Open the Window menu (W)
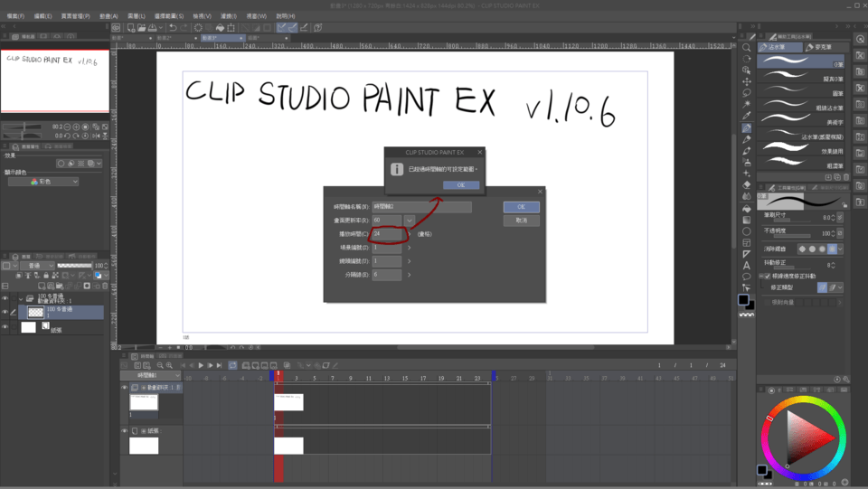This screenshot has height=489, width=868. (256, 16)
